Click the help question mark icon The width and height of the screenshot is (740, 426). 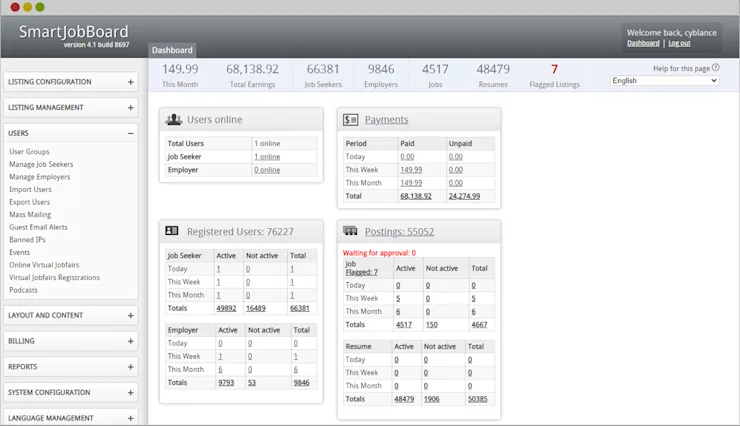tap(716, 68)
